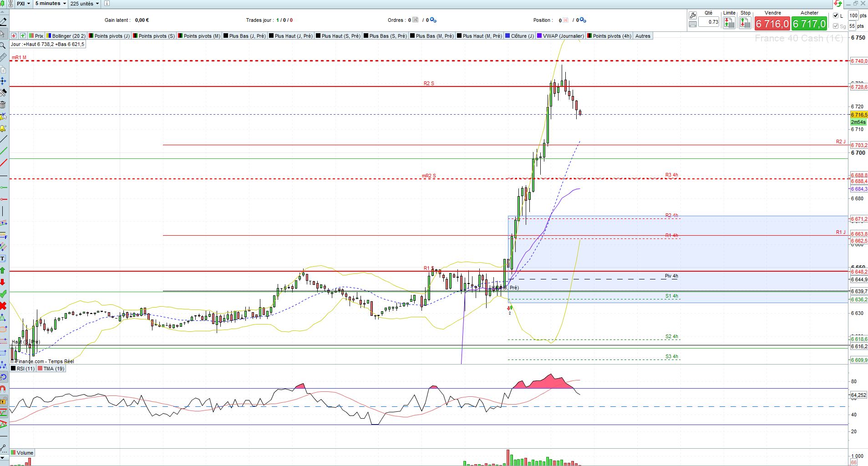Click the Limite order icon
868x466 pixels.
[729, 23]
